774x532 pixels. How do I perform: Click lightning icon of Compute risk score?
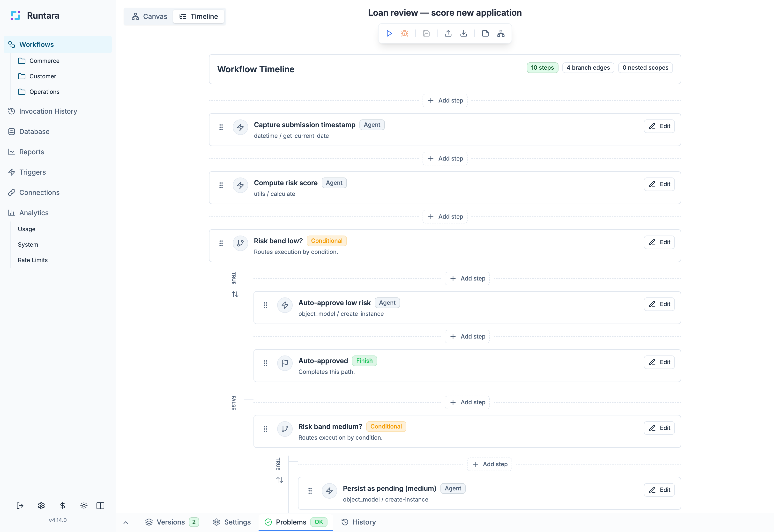240,185
